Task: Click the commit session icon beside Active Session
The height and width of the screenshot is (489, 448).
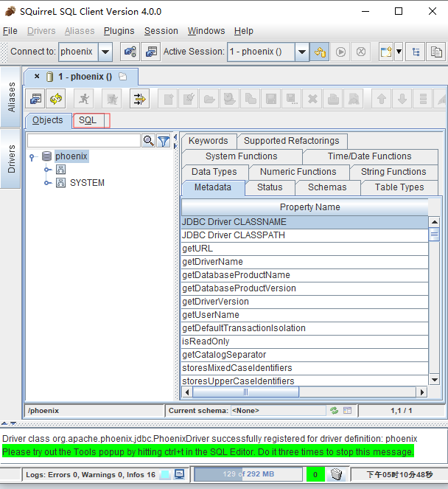Action: click(x=320, y=52)
